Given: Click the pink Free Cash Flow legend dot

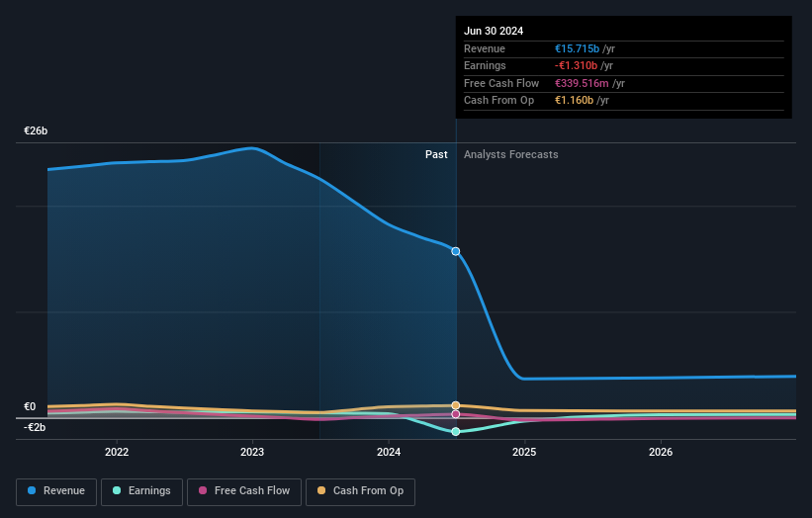Looking at the screenshot, I should click(x=203, y=490).
